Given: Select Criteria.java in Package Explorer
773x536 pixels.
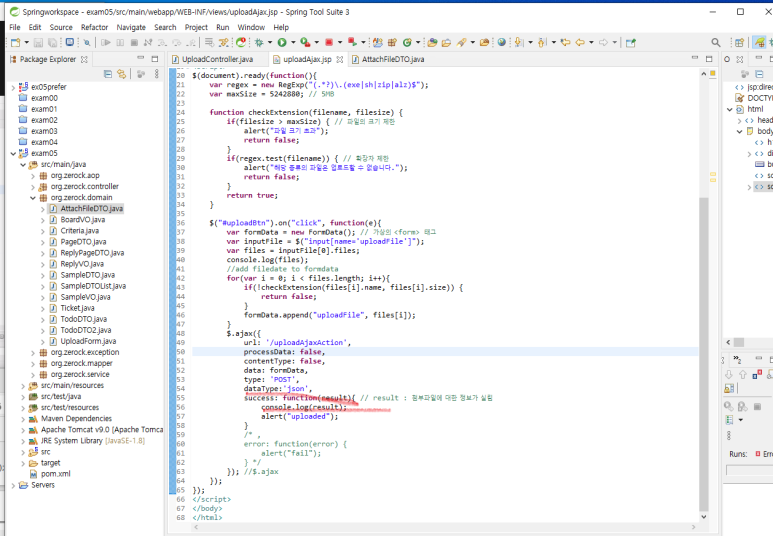Looking at the screenshot, I should (x=79, y=231).
